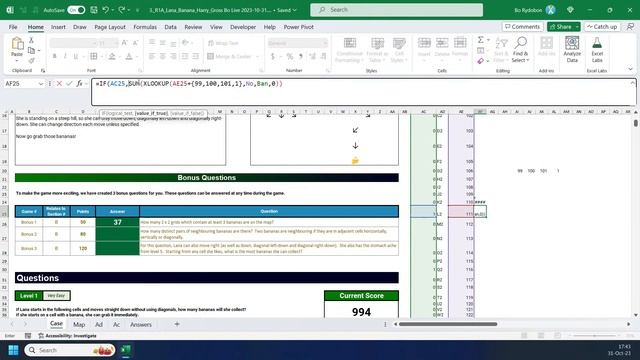Expand the formula bar chevron

coord(633,83)
